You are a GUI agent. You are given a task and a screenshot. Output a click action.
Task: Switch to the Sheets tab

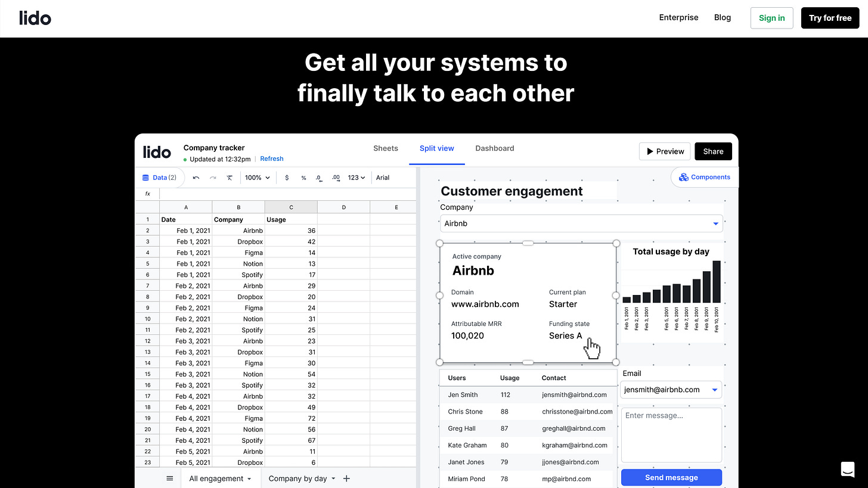(386, 148)
